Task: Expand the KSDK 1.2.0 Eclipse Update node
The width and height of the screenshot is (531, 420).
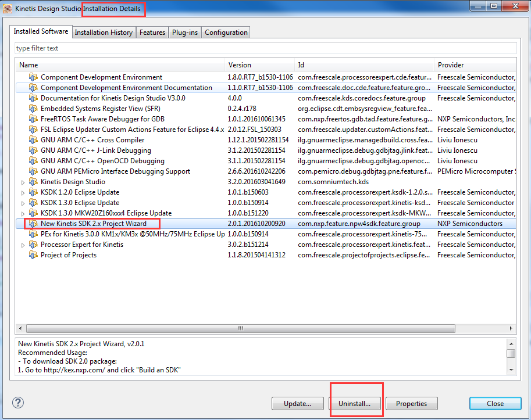Action: point(23,193)
